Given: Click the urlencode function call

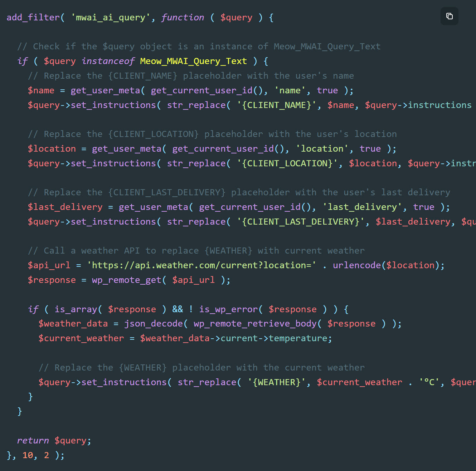Looking at the screenshot, I should point(357,265).
